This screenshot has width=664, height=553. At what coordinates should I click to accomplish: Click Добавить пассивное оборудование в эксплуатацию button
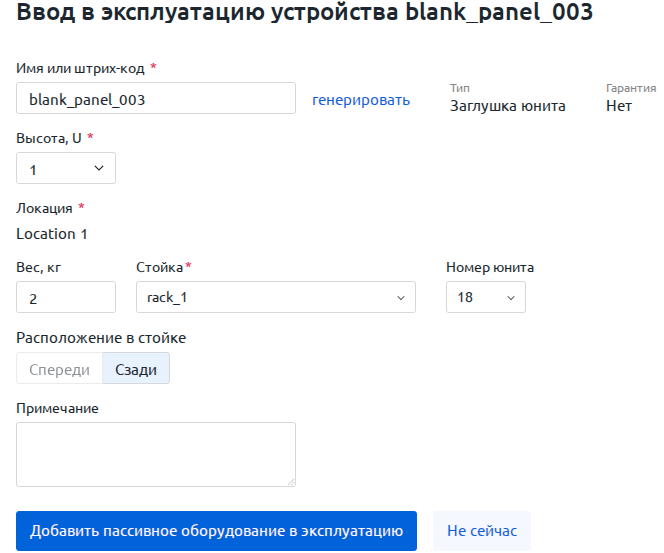216,531
